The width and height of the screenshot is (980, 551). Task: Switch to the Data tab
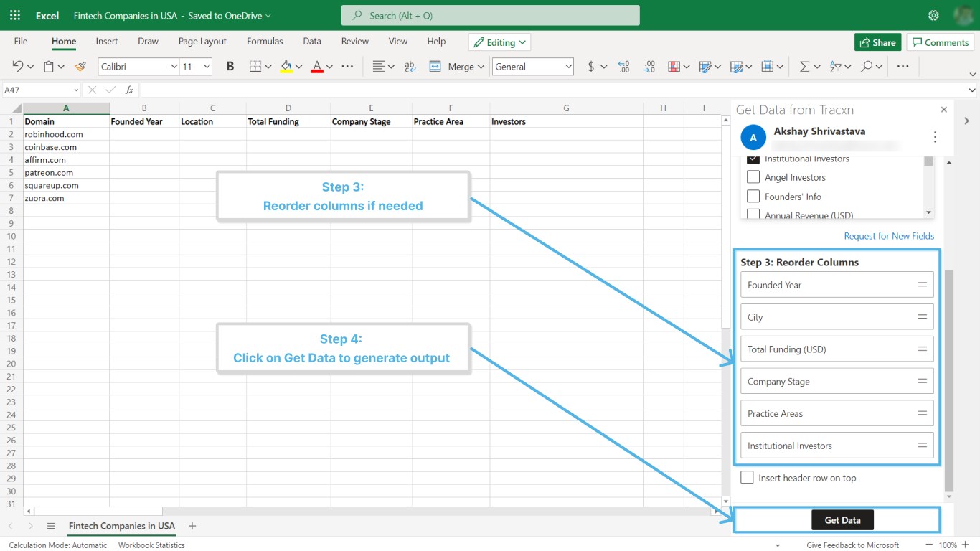click(312, 42)
